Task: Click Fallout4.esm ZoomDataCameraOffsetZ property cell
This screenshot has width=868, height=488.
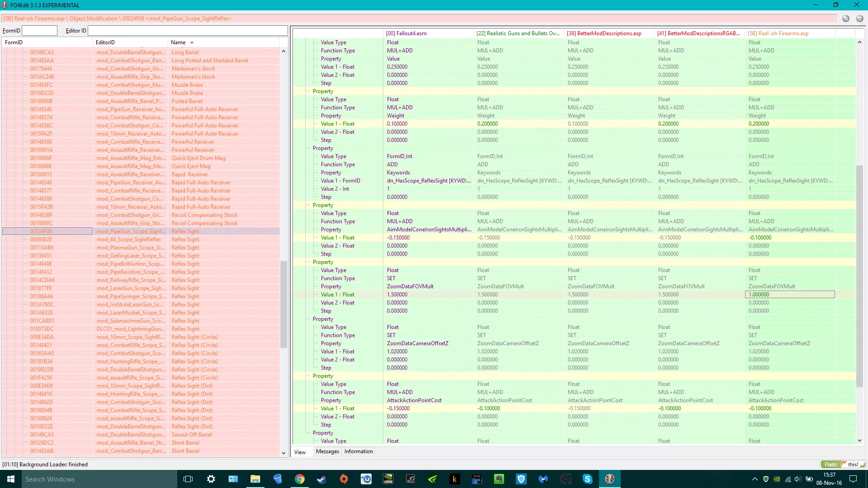Action: coord(428,343)
